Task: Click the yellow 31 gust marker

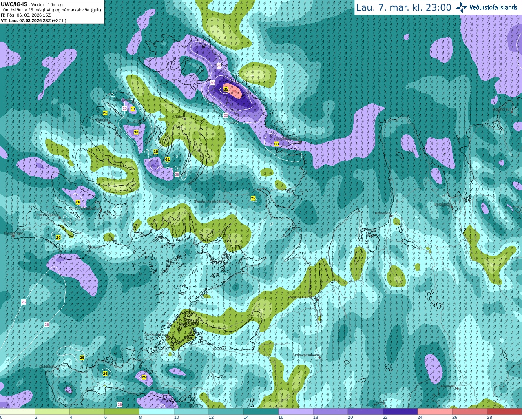Action: coord(167,159)
